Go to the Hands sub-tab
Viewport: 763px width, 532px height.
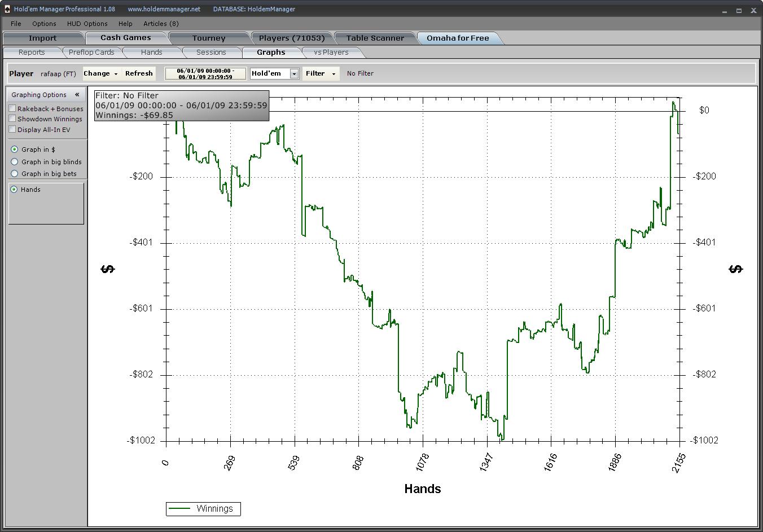tap(151, 52)
